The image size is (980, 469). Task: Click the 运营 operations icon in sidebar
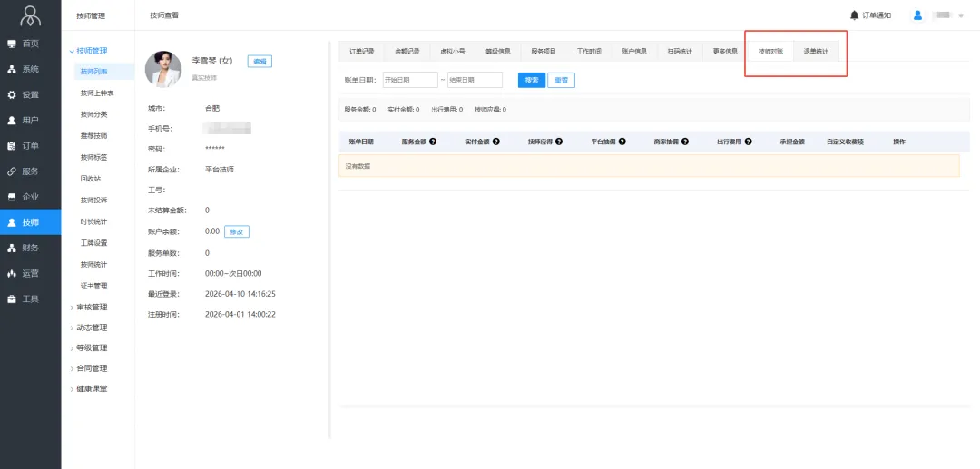tap(12, 273)
